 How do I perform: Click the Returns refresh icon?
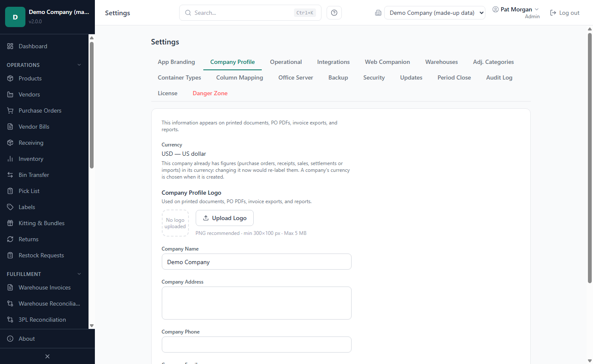coord(10,239)
